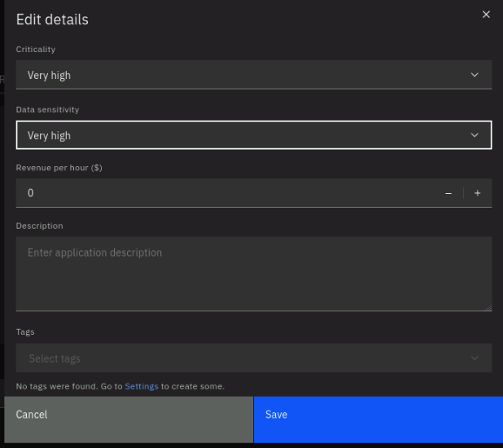
Task: Decrease revenue with the minus stepper
Action: tap(448, 193)
